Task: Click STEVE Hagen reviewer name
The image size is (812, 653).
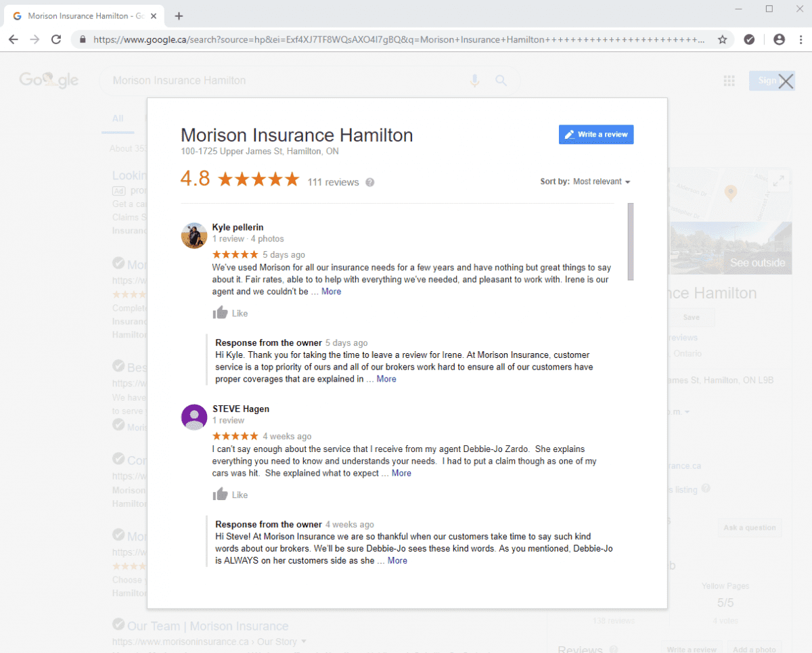Action: pyautogui.click(x=241, y=409)
